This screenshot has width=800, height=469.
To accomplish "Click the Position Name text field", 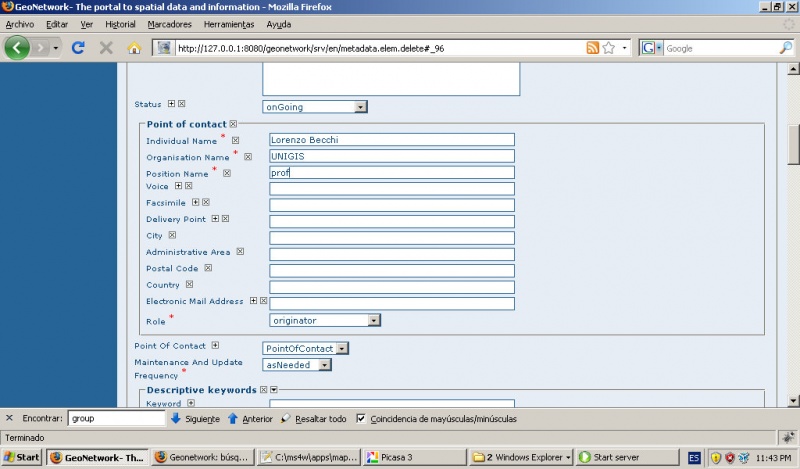I will point(391,172).
